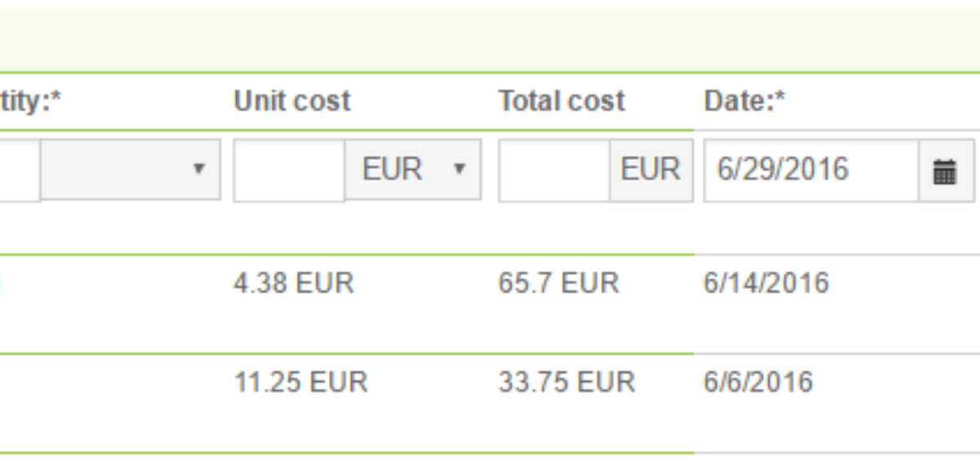Click the Date column header
The width and height of the screenshot is (980, 461).
click(x=744, y=101)
